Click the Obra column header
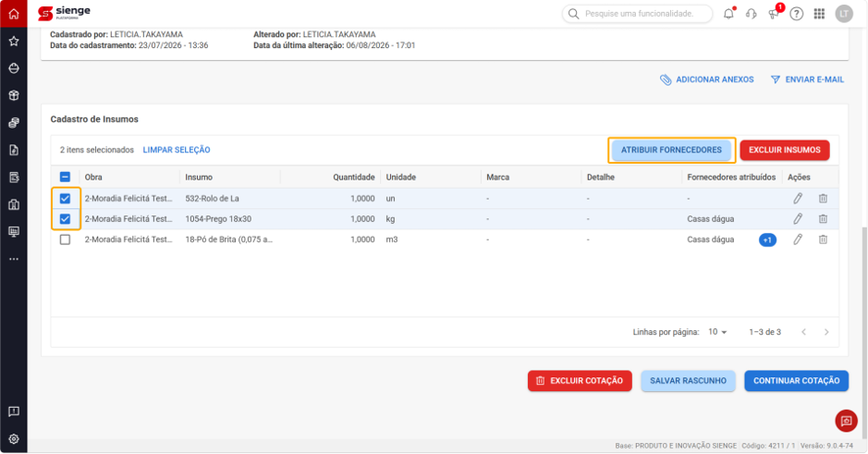 pos(93,178)
